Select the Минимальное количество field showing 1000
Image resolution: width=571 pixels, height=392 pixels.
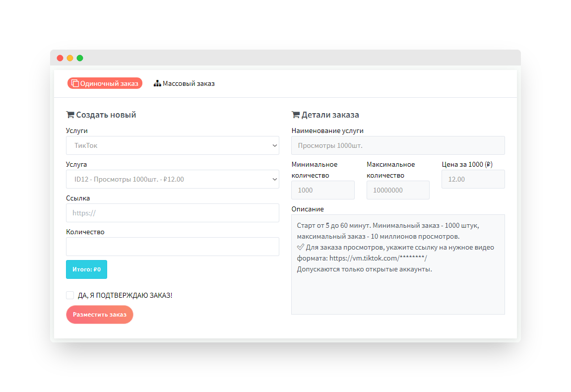(x=323, y=190)
